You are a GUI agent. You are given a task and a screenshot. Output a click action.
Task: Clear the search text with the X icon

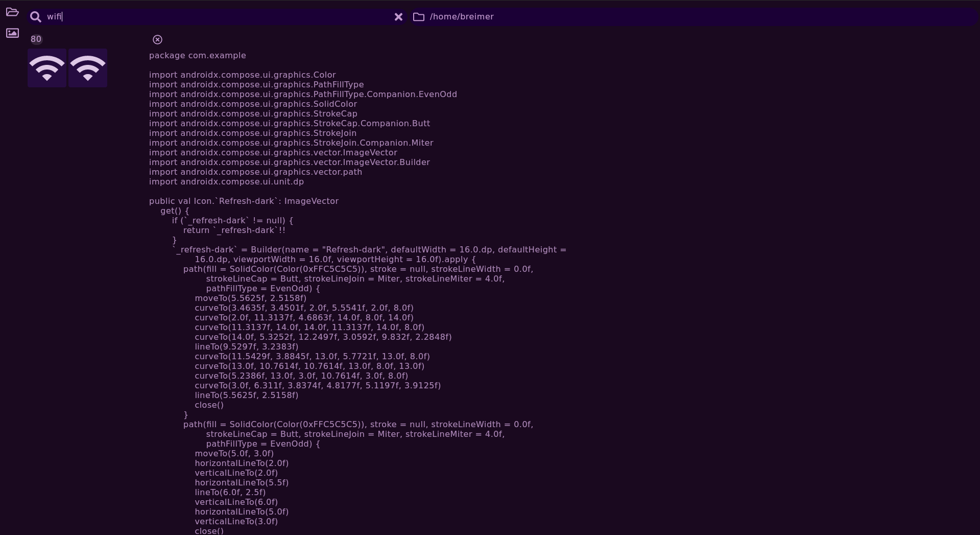coord(398,17)
